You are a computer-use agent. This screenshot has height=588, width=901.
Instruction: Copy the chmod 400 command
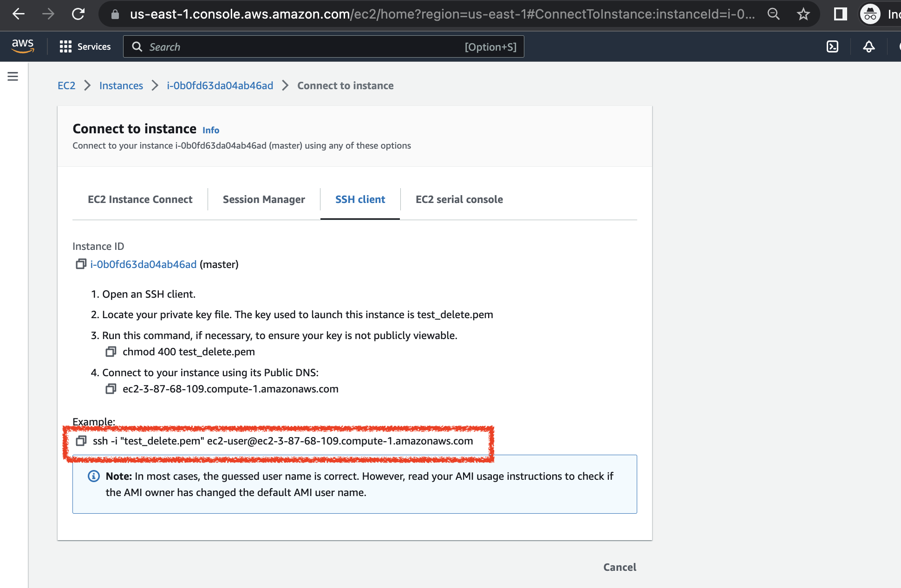click(x=111, y=352)
